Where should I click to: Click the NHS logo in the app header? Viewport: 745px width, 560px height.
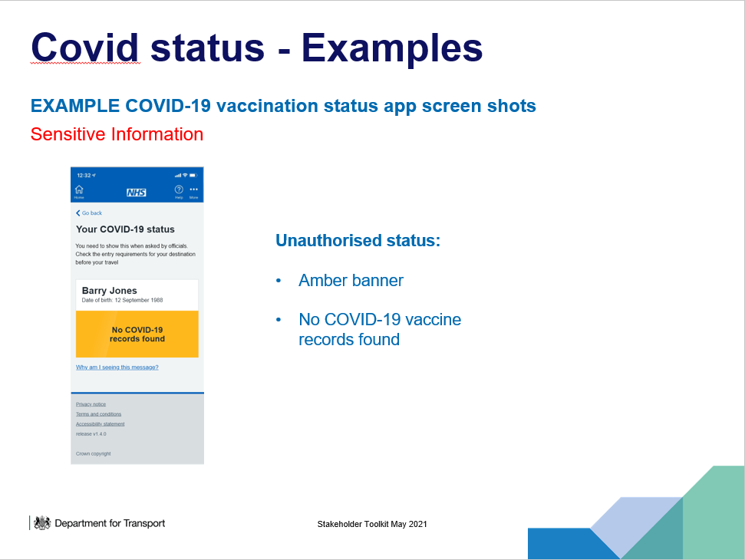137,192
